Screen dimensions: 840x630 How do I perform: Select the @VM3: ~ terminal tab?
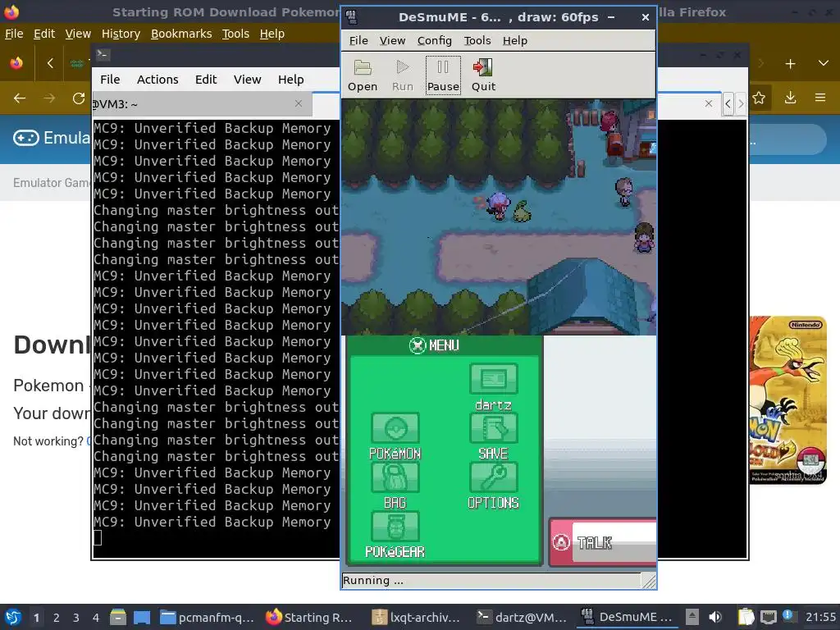tap(202, 104)
